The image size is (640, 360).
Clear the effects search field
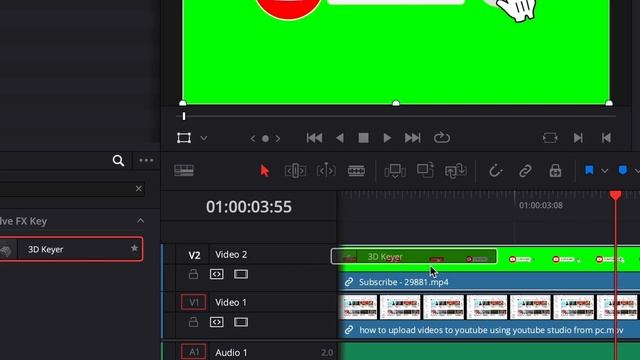pyautogui.click(x=139, y=189)
